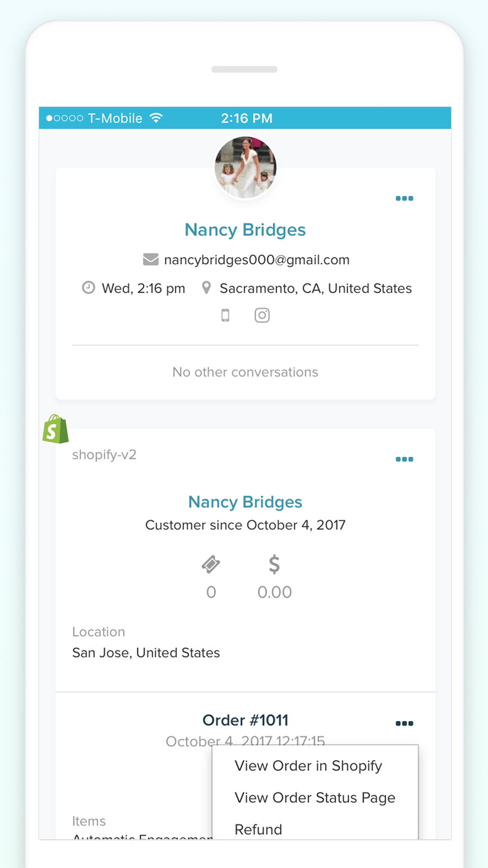Click the nancybridges000@gmail.com email address
Screen dimensions: 488x868
tap(256, 260)
